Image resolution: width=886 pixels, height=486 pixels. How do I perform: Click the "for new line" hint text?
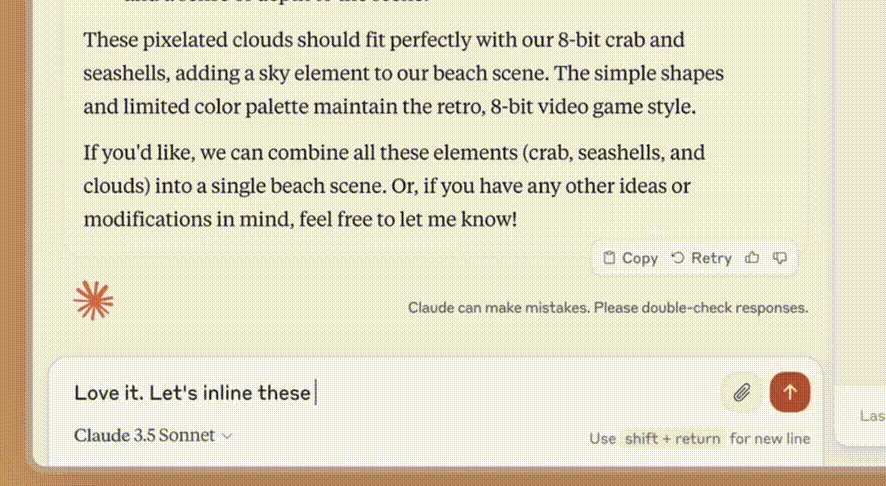[769, 438]
